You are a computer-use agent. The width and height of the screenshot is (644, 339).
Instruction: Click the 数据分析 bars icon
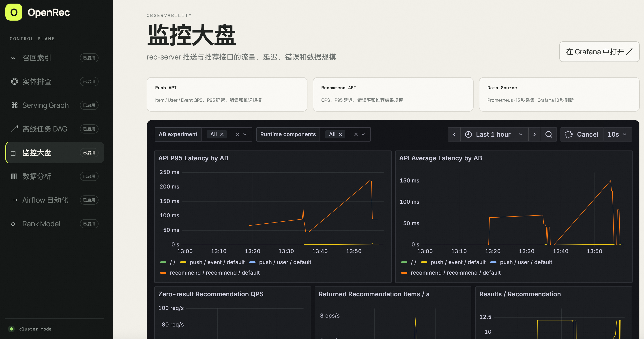coord(14,176)
